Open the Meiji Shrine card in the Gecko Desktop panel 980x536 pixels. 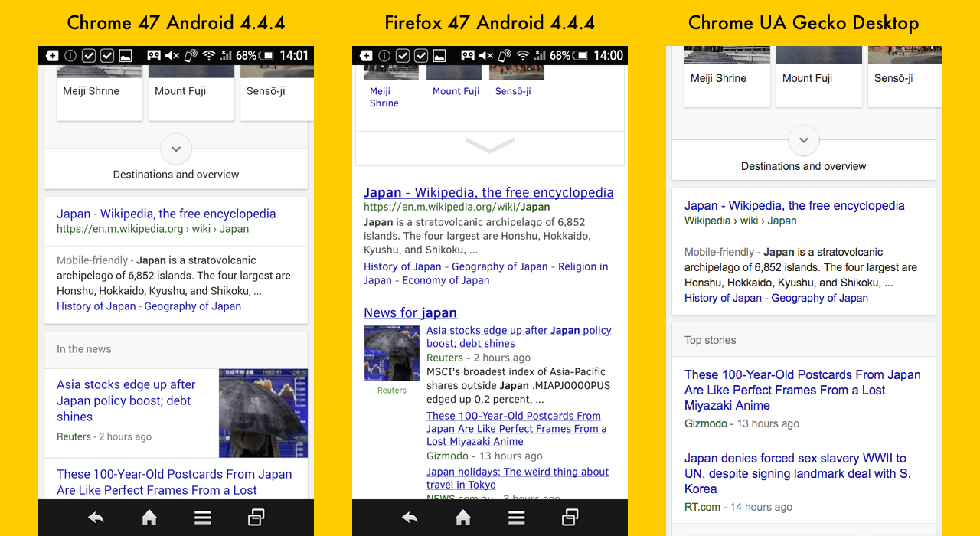727,77
